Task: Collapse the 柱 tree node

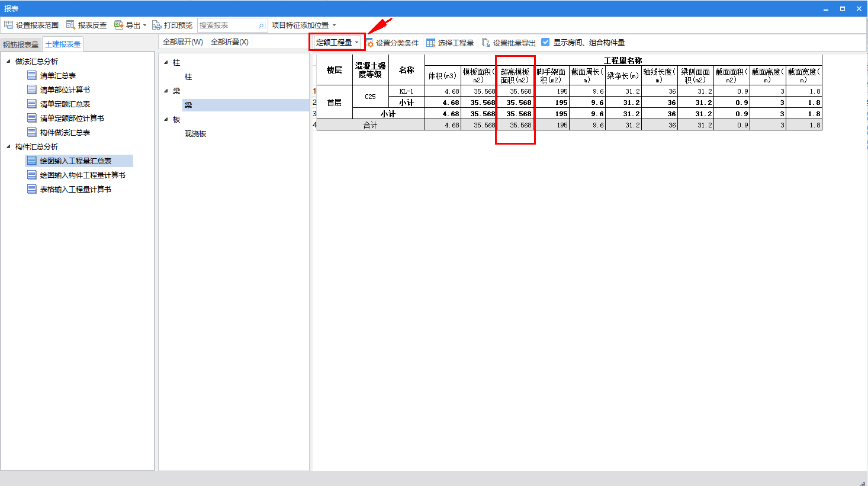Action: [166, 62]
